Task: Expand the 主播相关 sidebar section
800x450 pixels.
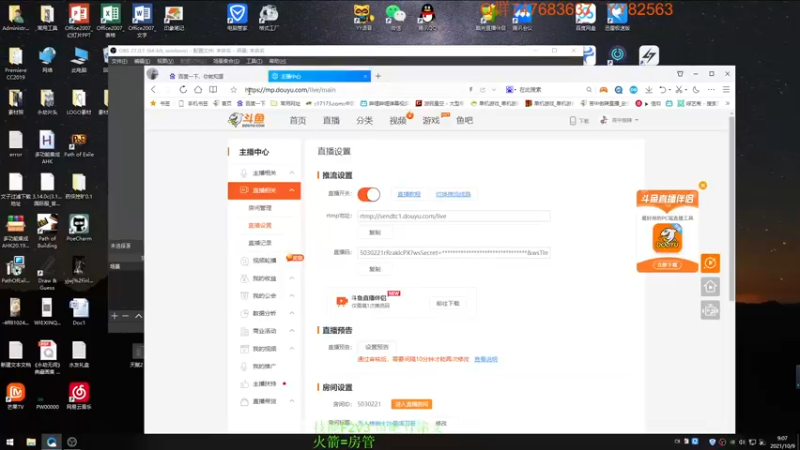Action: pos(292,173)
